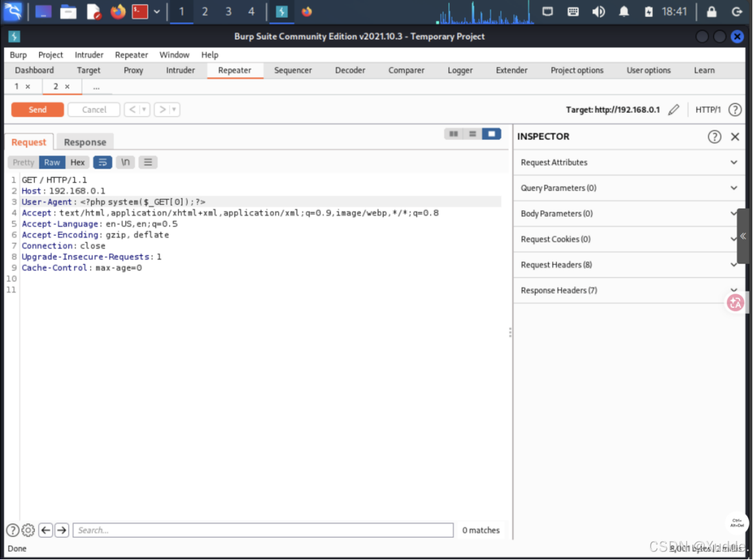Click the lock screen padlock icon
The image size is (753, 560).
(x=712, y=12)
